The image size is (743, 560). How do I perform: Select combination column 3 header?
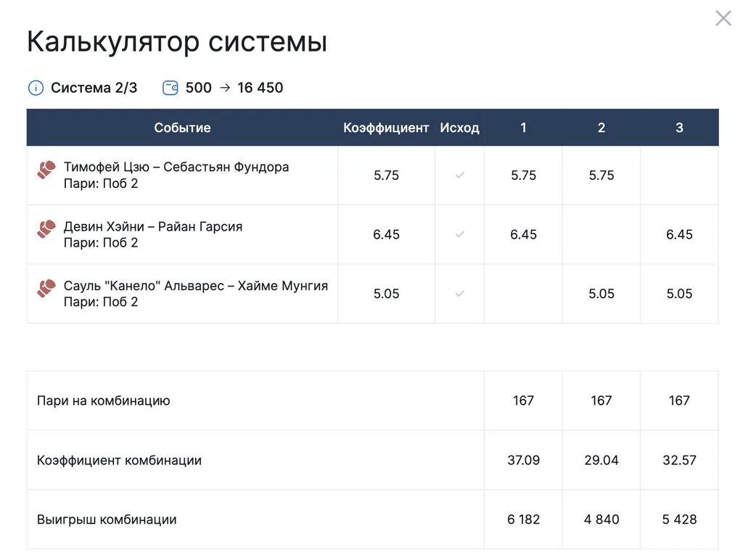click(x=679, y=128)
